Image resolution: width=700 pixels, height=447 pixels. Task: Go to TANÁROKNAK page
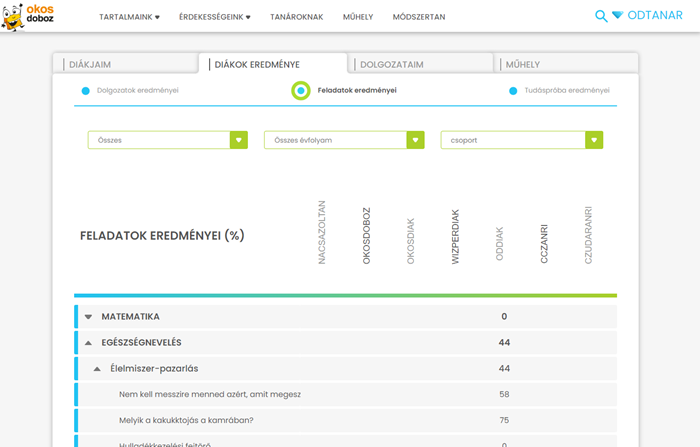pyautogui.click(x=296, y=17)
